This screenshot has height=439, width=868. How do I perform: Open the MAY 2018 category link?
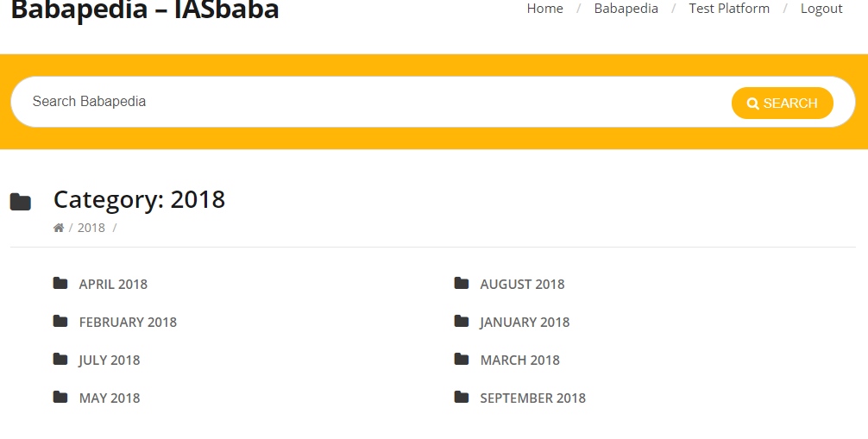tap(110, 398)
